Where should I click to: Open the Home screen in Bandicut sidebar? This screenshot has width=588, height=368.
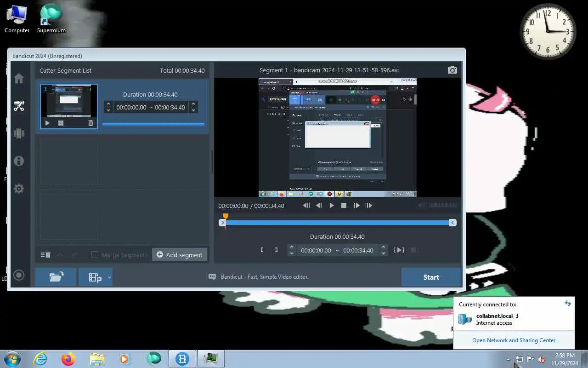pos(19,78)
